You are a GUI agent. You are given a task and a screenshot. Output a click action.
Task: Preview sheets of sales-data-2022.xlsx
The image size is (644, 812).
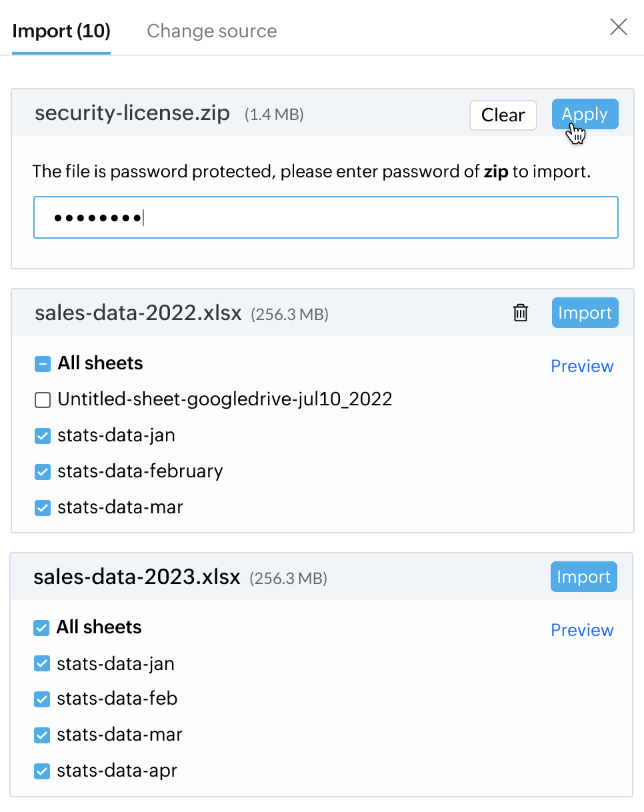point(582,366)
